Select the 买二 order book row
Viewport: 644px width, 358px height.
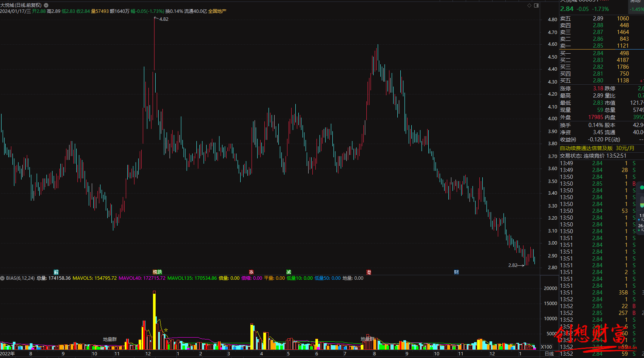point(601,60)
